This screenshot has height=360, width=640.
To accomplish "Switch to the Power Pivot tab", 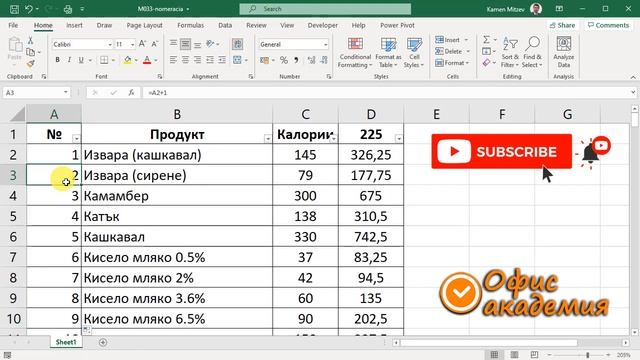I will 397,25.
